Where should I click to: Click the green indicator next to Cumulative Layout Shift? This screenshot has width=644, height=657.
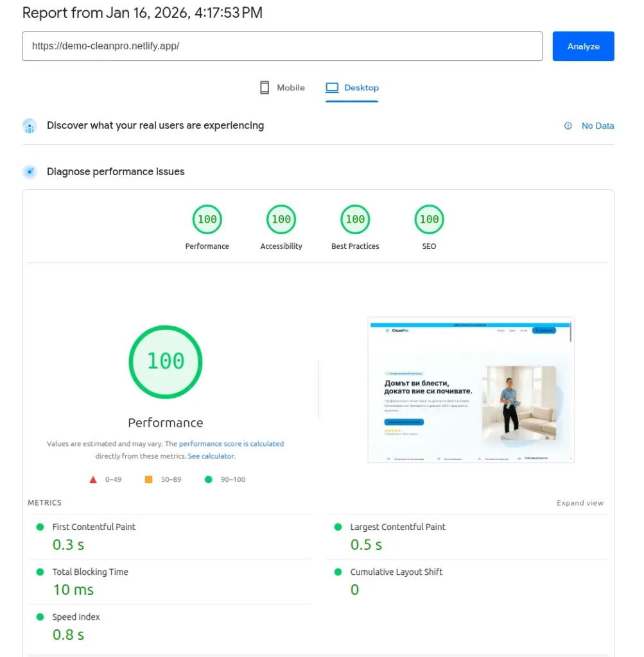[x=338, y=572]
